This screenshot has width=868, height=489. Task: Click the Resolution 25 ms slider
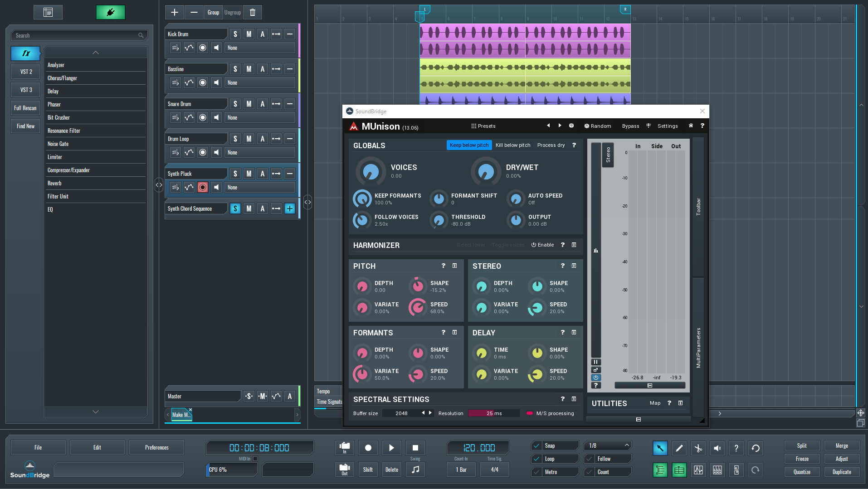point(494,413)
